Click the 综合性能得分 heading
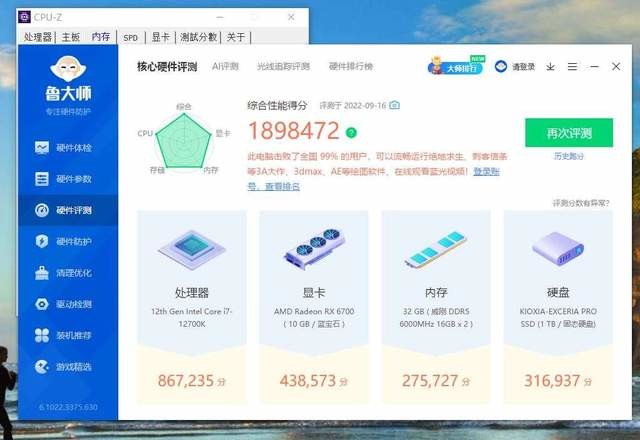This screenshot has width=640, height=440. coord(277,106)
